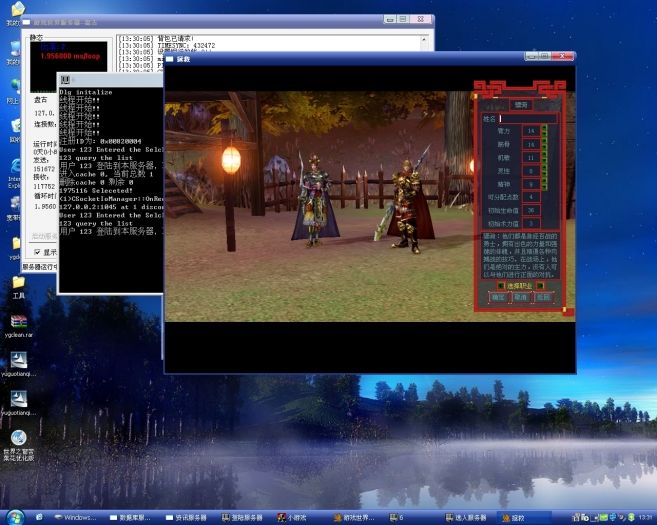657x525 pixels.
Task: Click the 返回 button in the character panel
Action: tap(543, 297)
